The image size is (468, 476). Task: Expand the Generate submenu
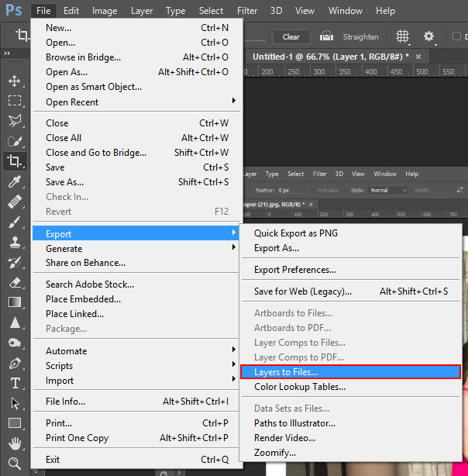[234, 247]
